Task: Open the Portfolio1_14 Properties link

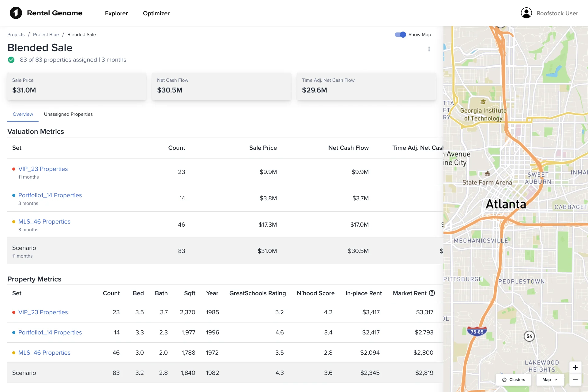Action: pos(50,195)
